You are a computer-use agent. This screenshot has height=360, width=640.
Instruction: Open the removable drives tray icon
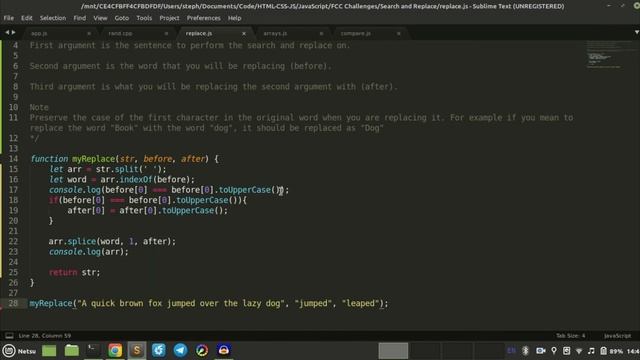click(567, 351)
